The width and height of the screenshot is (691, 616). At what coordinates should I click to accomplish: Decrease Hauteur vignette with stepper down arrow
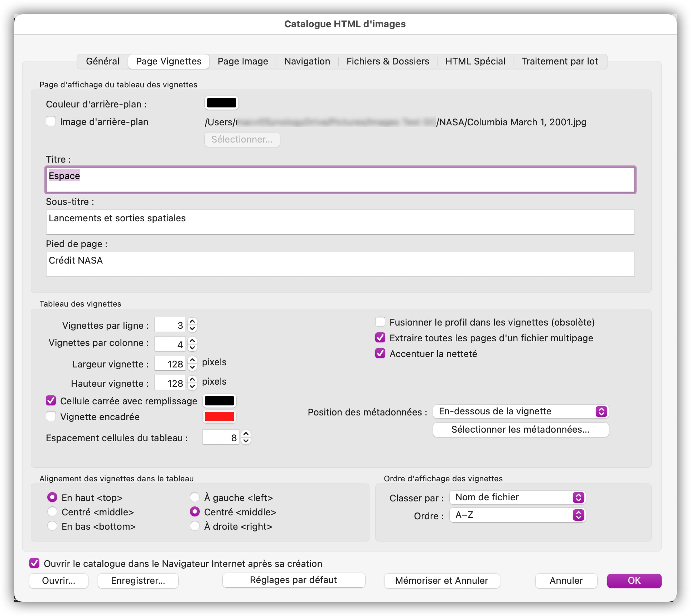(192, 386)
